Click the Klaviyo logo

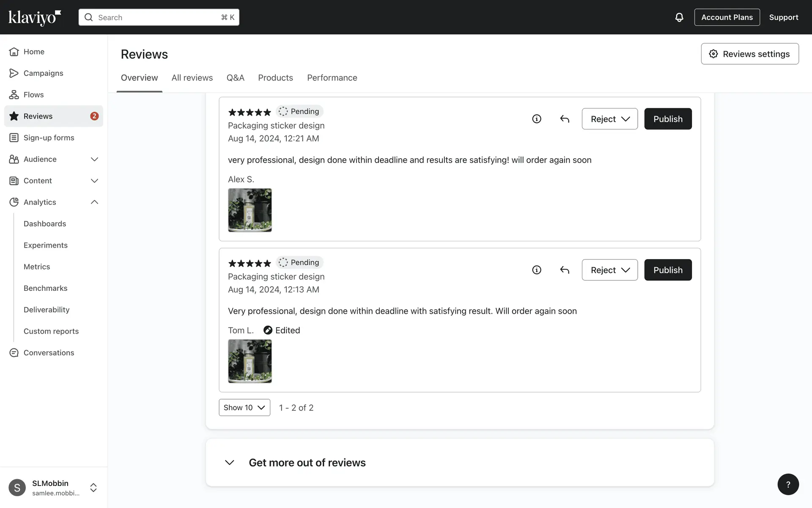click(x=35, y=17)
